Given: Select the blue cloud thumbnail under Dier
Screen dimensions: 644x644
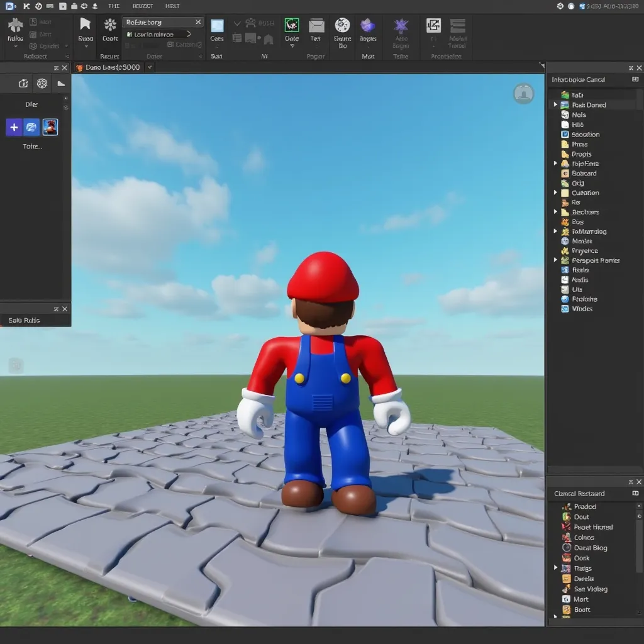Looking at the screenshot, I should [31, 127].
